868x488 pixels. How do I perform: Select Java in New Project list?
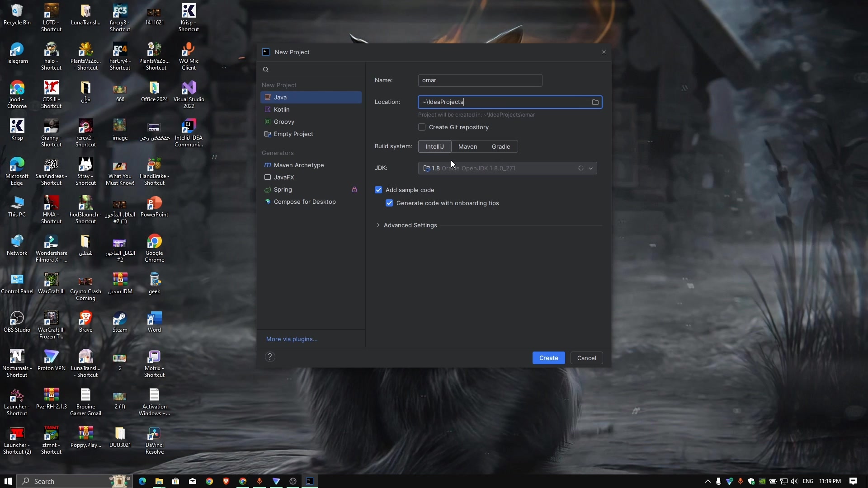click(x=311, y=97)
